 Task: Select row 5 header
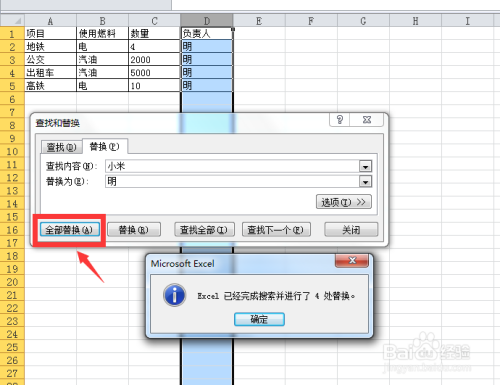click(x=12, y=86)
